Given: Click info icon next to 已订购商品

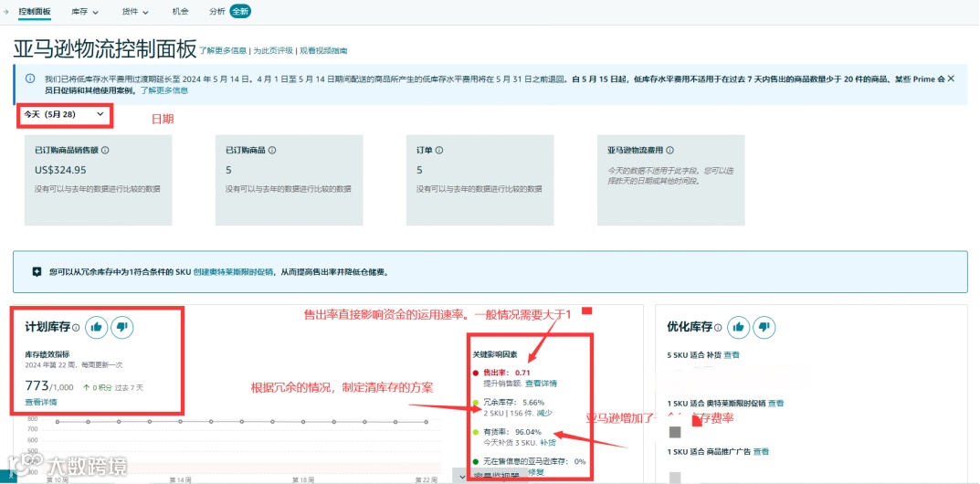Looking at the screenshot, I should 272,151.
